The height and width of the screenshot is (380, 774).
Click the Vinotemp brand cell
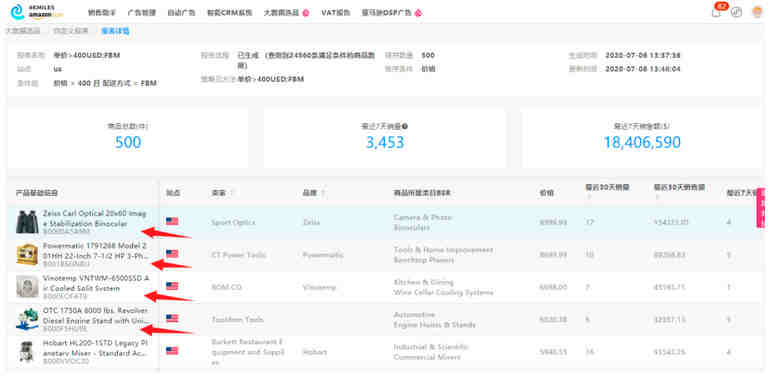319,287
